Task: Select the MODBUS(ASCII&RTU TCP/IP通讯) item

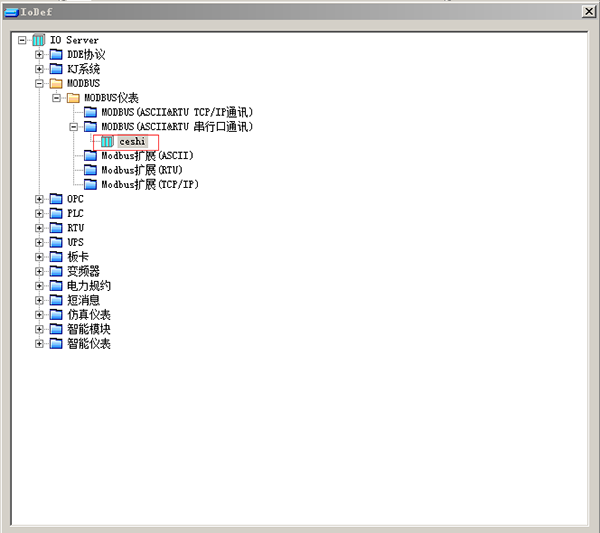Action: pyautogui.click(x=177, y=113)
